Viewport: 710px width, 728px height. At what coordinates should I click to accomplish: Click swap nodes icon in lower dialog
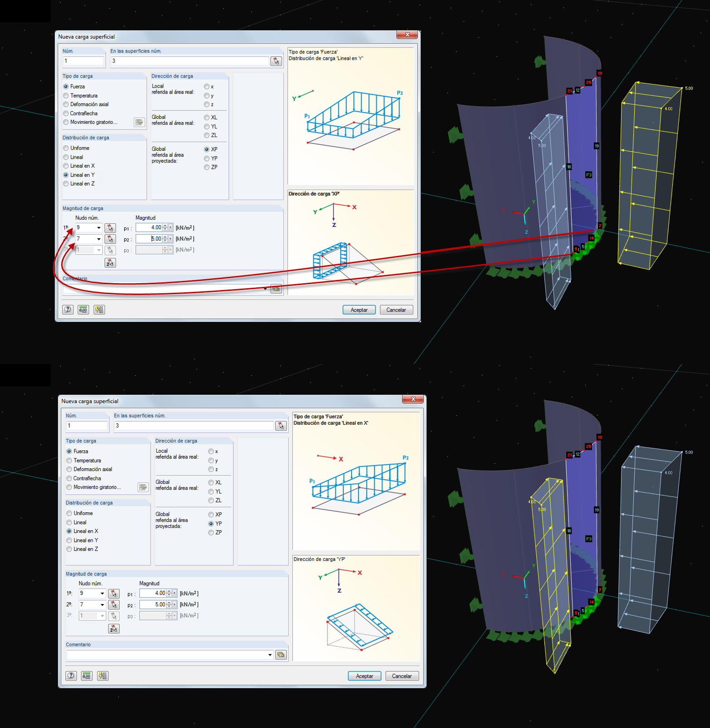point(114,629)
